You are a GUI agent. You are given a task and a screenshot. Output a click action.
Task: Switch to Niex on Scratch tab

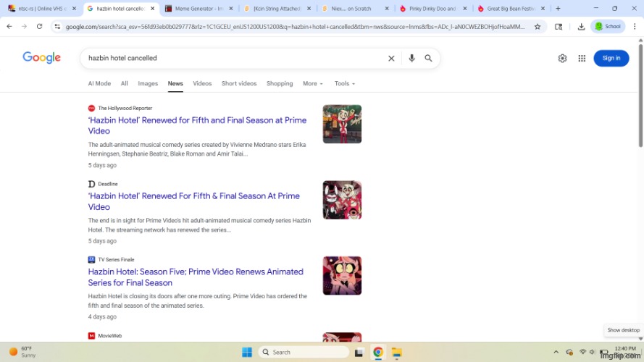pos(351,8)
